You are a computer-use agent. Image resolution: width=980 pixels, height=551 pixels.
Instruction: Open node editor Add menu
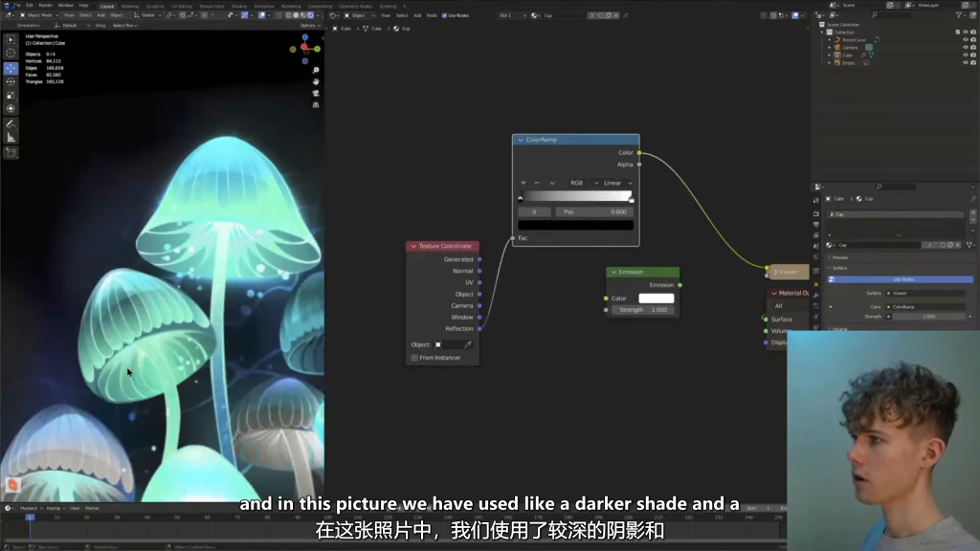417,15
